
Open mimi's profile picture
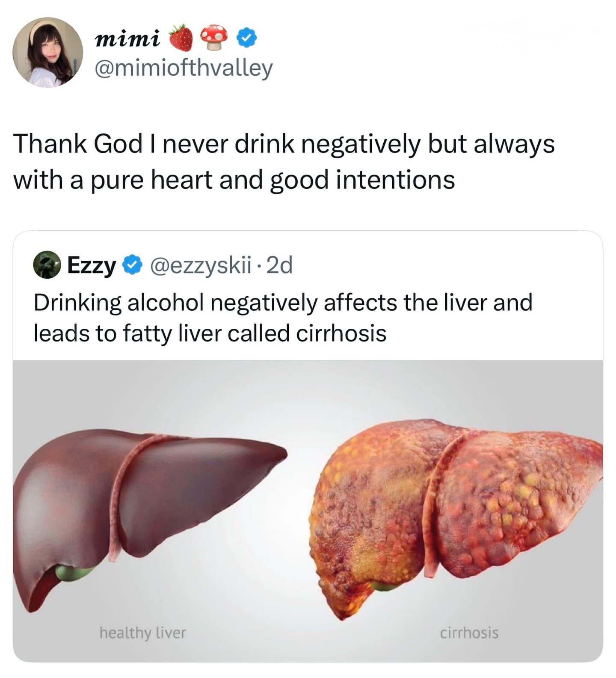[x=48, y=53]
